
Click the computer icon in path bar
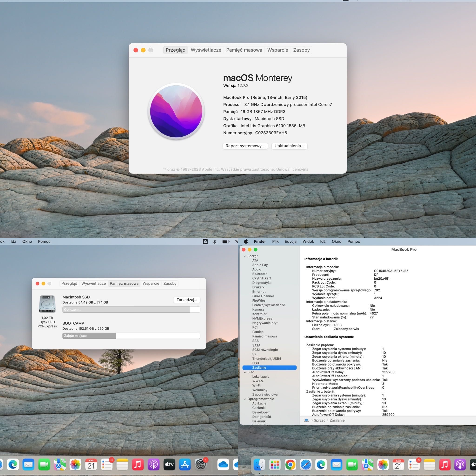coord(306,420)
